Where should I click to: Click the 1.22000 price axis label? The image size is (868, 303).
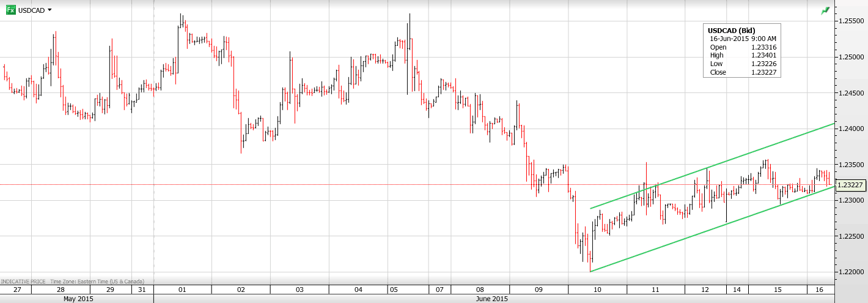pos(850,272)
